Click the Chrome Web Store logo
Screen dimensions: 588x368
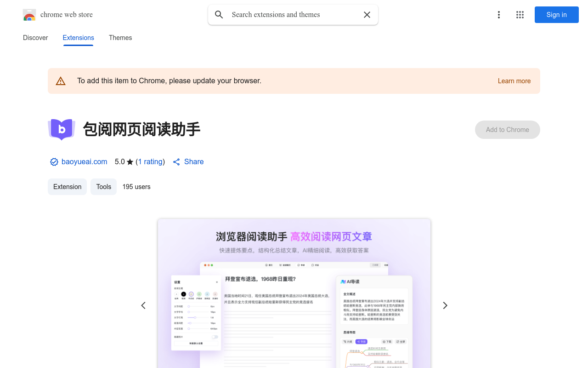tap(29, 15)
